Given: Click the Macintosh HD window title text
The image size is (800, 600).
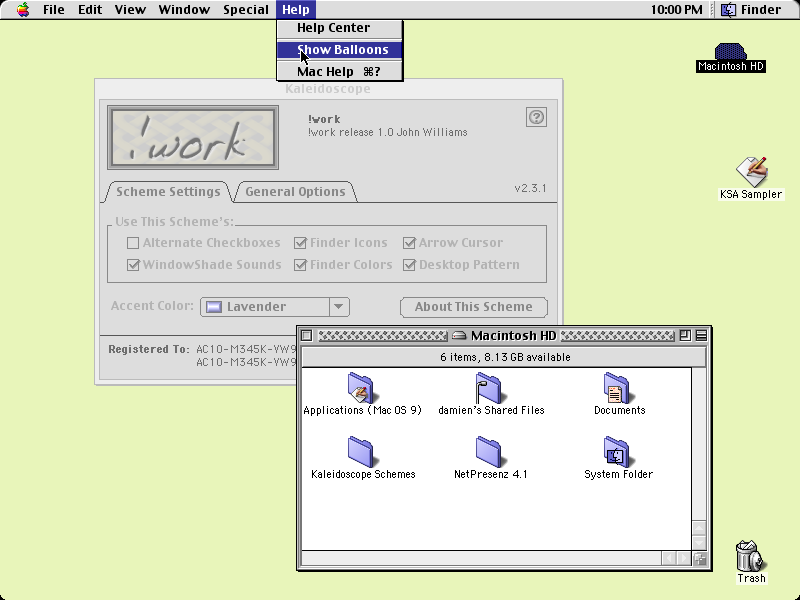Looking at the screenshot, I should click(513, 336).
